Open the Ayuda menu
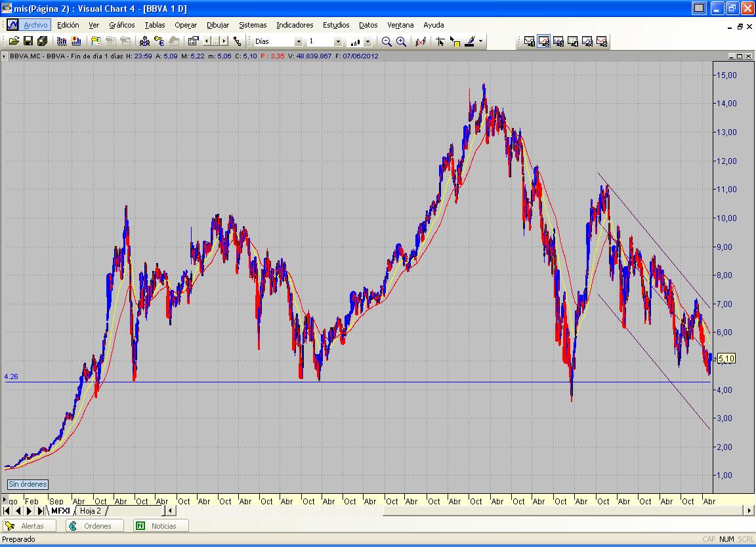 [433, 25]
